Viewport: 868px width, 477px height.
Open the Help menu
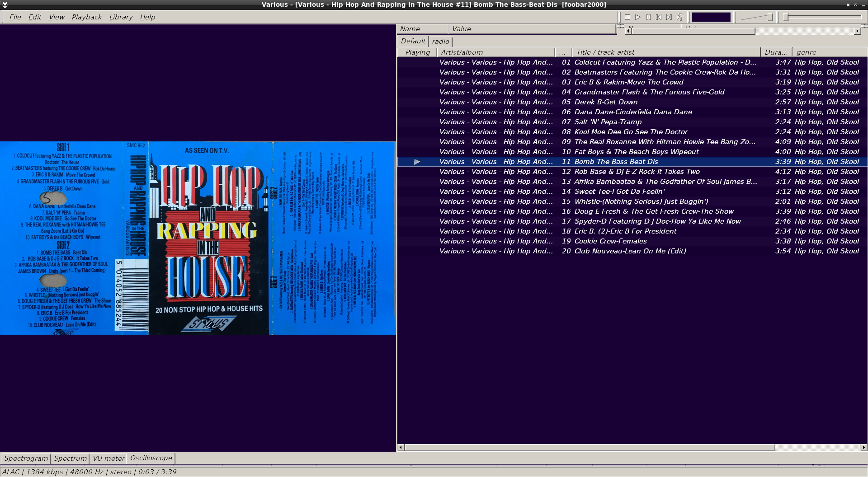147,17
